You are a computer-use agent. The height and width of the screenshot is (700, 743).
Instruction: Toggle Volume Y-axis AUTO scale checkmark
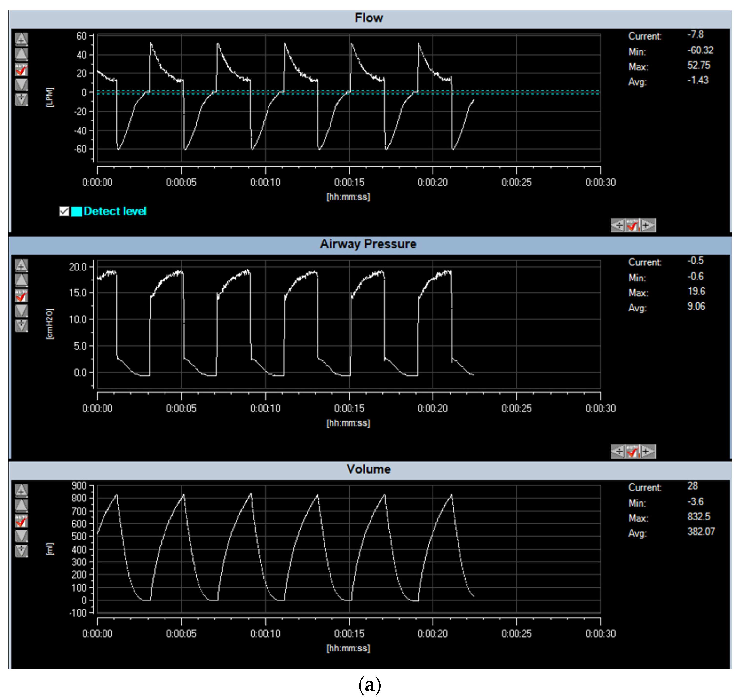21,521
